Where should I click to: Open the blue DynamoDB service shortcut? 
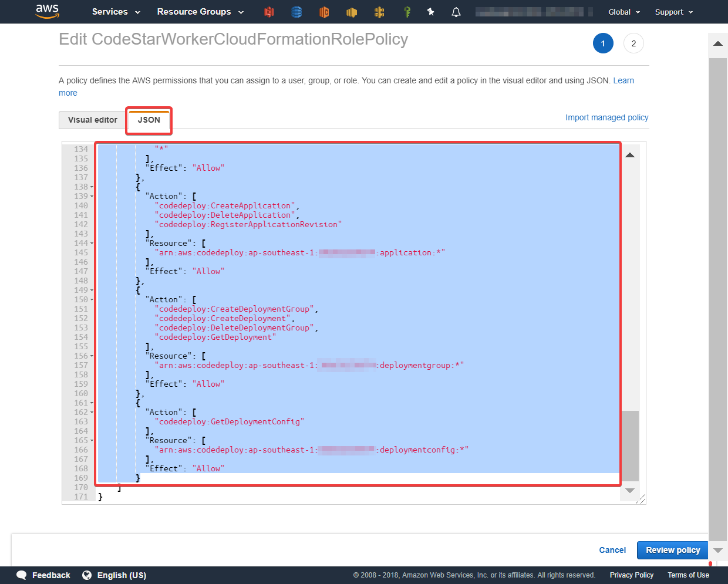tap(296, 12)
